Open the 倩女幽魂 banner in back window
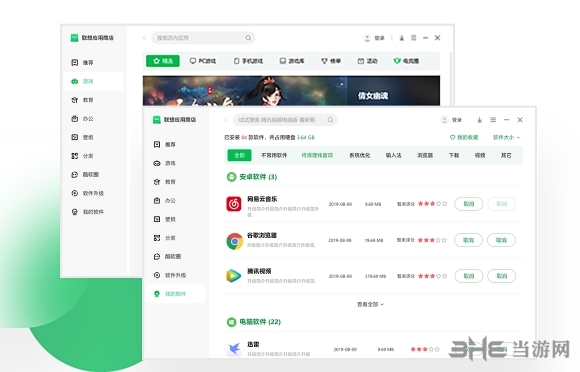 [x=291, y=91]
